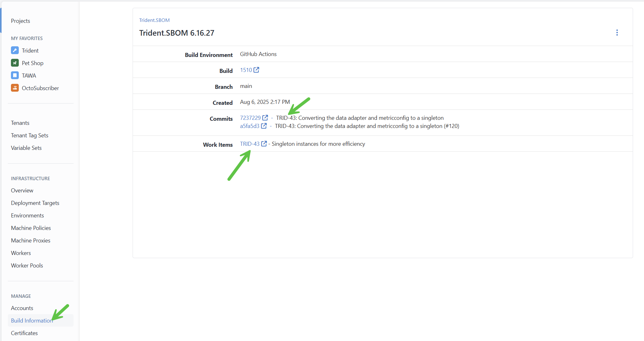Open the build 1510 link

246,70
